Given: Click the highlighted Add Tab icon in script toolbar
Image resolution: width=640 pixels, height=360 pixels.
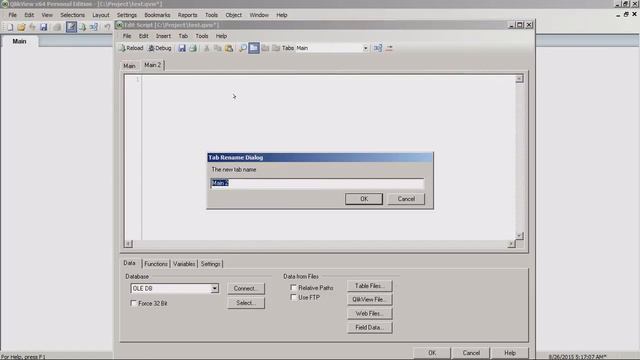Looking at the screenshot, I should pyautogui.click(x=254, y=48).
